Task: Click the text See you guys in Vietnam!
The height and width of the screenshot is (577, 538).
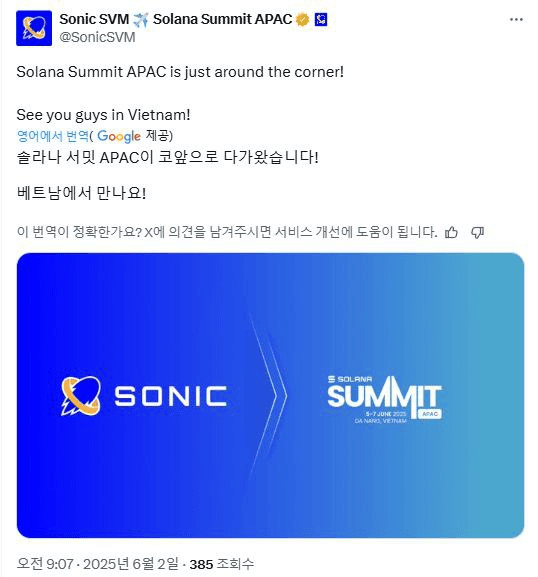Action: pyautogui.click(x=103, y=115)
